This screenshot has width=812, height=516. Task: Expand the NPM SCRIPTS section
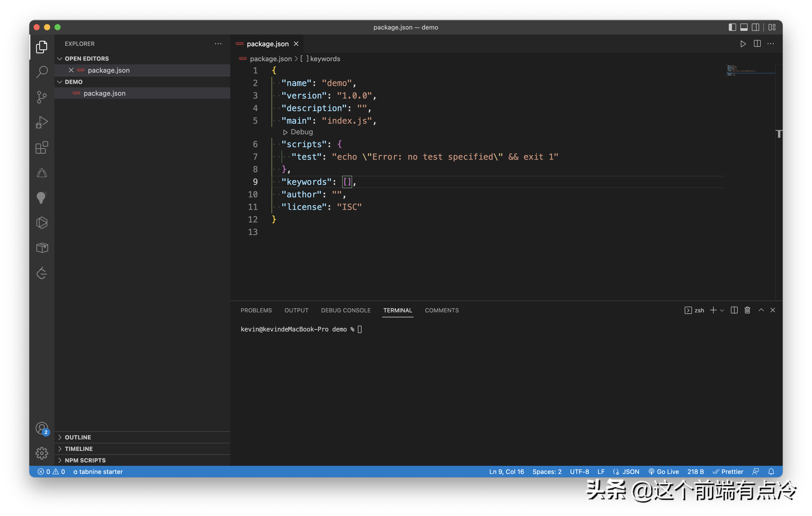click(142, 460)
